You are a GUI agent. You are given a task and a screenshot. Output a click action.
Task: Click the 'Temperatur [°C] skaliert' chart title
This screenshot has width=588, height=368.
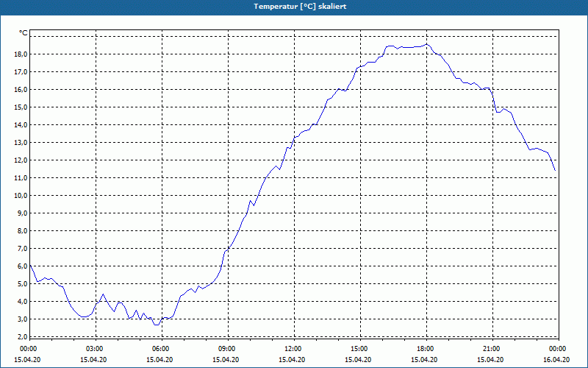click(x=300, y=7)
